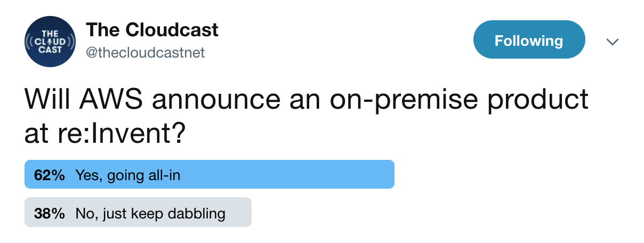Choose the "No, just keep dabbling" poll option

tap(150, 214)
